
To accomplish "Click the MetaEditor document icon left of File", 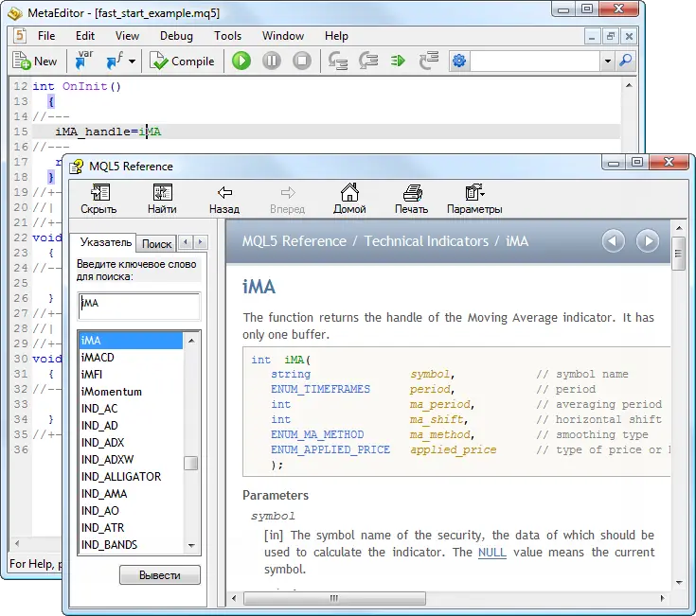I will (x=20, y=35).
